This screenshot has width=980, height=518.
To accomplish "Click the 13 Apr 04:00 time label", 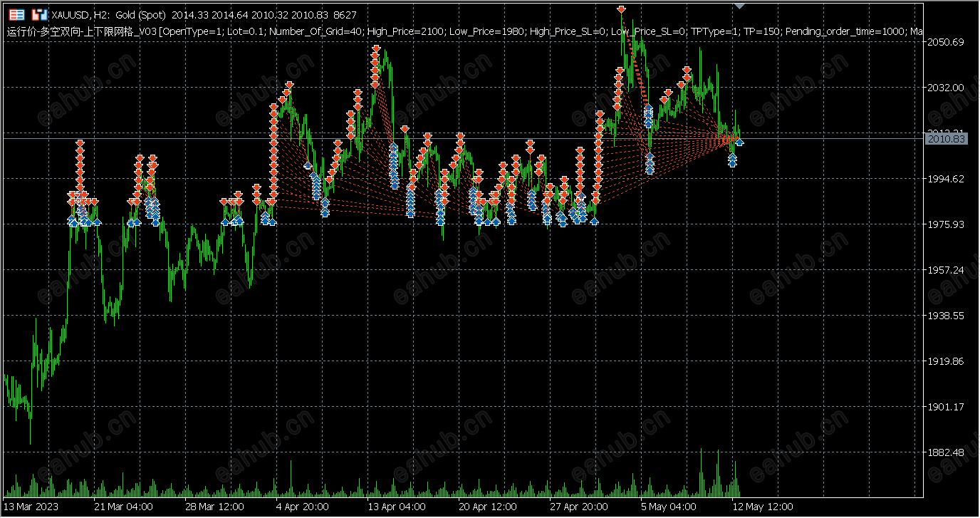I will (x=397, y=507).
